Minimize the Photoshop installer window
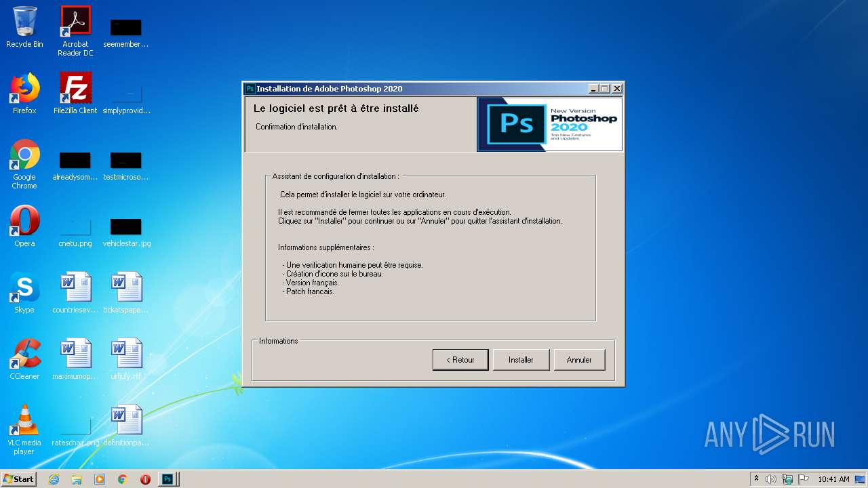The width and height of the screenshot is (868, 488). 594,89
